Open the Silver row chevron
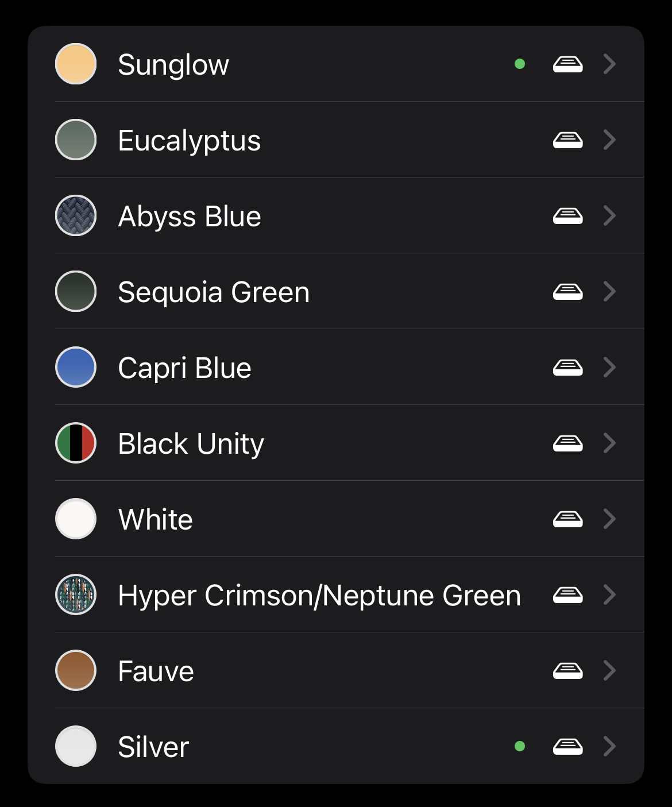 [x=609, y=746]
